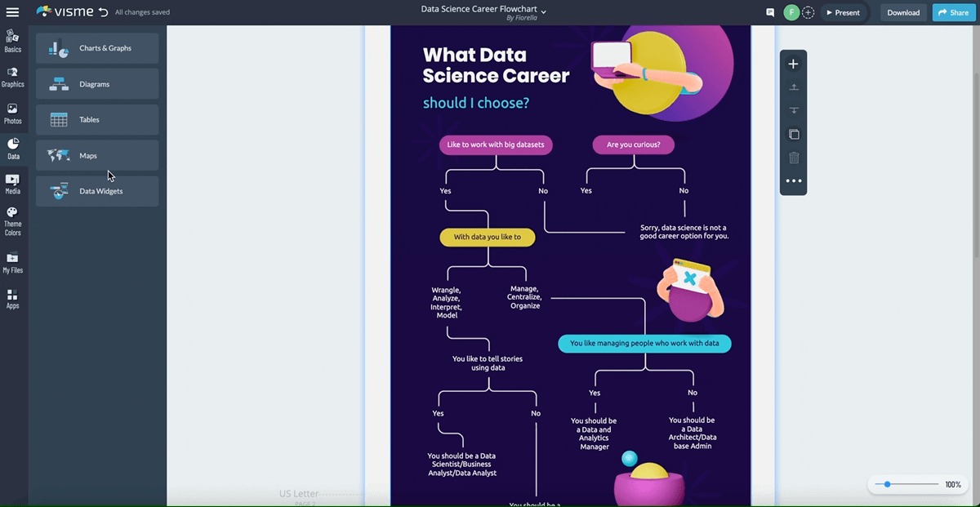Viewport: 980px width, 507px height.
Task: Open the more options menu with three dots
Action: (x=793, y=180)
